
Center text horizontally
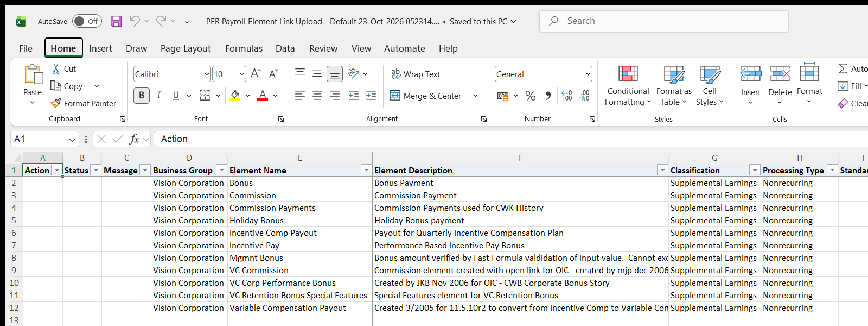317,96
